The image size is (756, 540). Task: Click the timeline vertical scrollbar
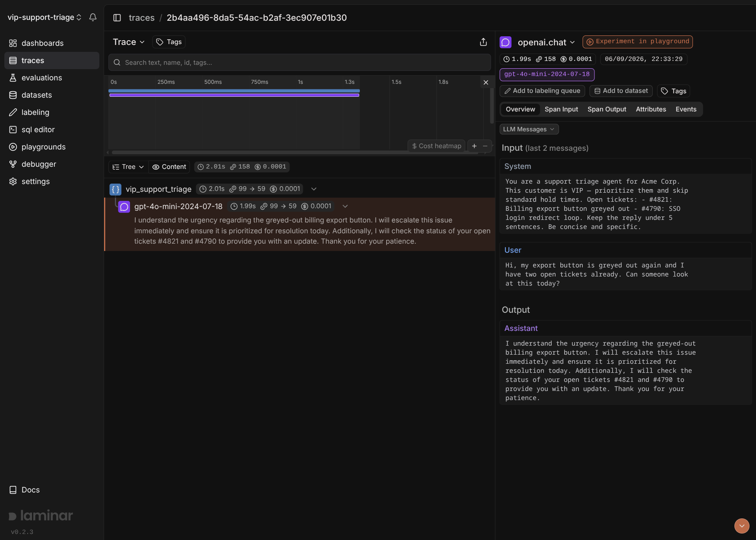[x=492, y=106]
